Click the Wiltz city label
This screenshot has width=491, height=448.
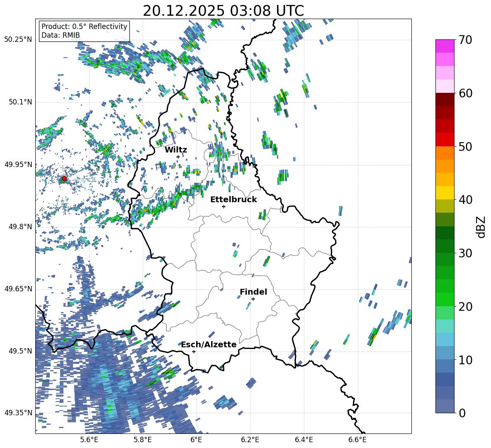[176, 150]
